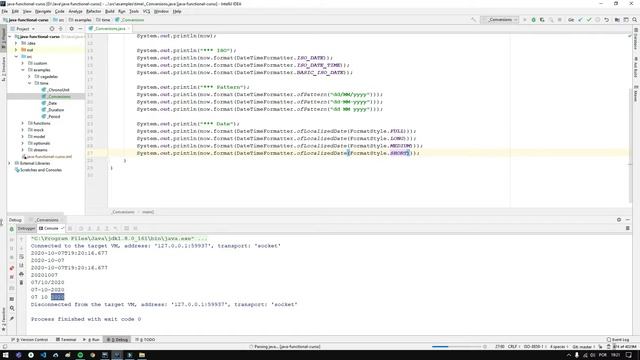The width and height of the screenshot is (640, 360).
Task: Open Debug panel settings gear
Action: (619, 220)
